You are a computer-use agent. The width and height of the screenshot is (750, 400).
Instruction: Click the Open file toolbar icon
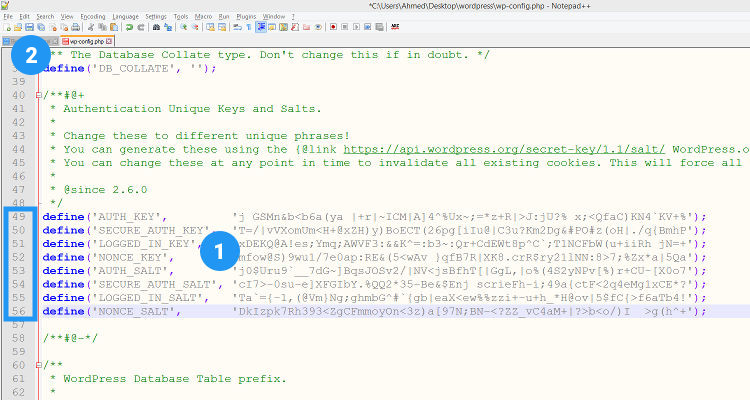[x=18, y=27]
